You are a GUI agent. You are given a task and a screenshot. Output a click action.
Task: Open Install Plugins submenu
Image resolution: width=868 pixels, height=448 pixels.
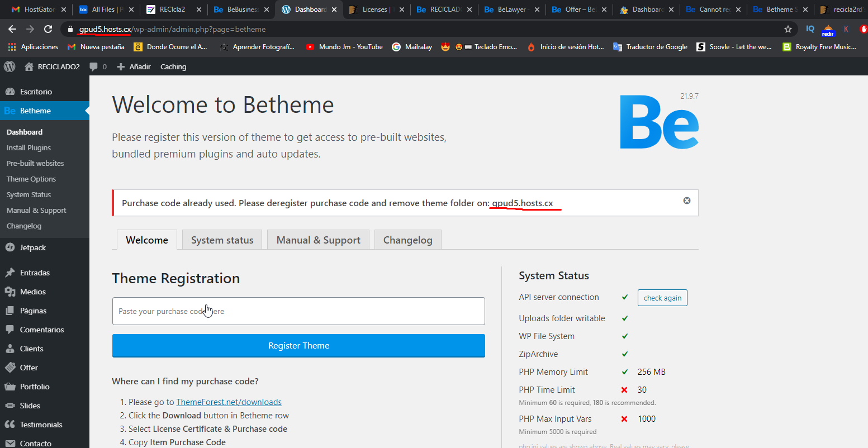[29, 147]
